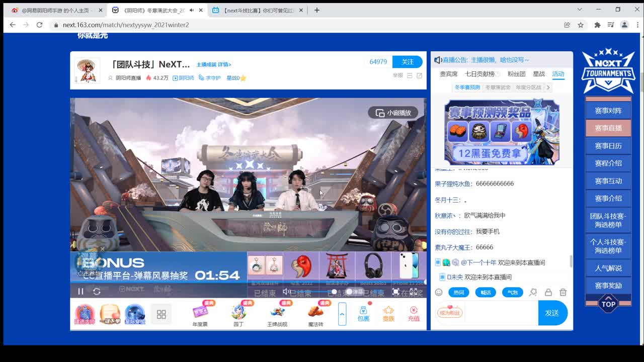Screen dimensions: 644x362
Task: Select the 年度分区战 sub-tab
Action: tap(529, 87)
